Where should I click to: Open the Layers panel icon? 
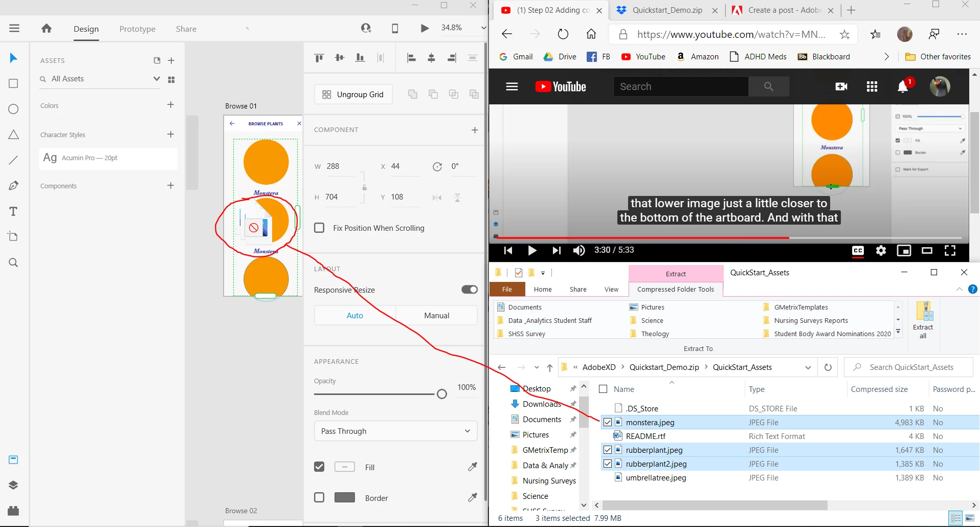tap(14, 485)
